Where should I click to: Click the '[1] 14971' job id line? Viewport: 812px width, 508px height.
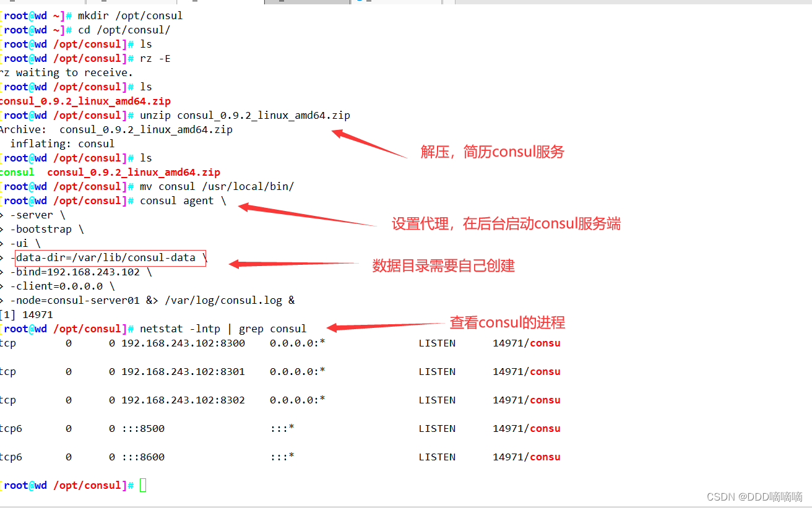click(x=27, y=314)
